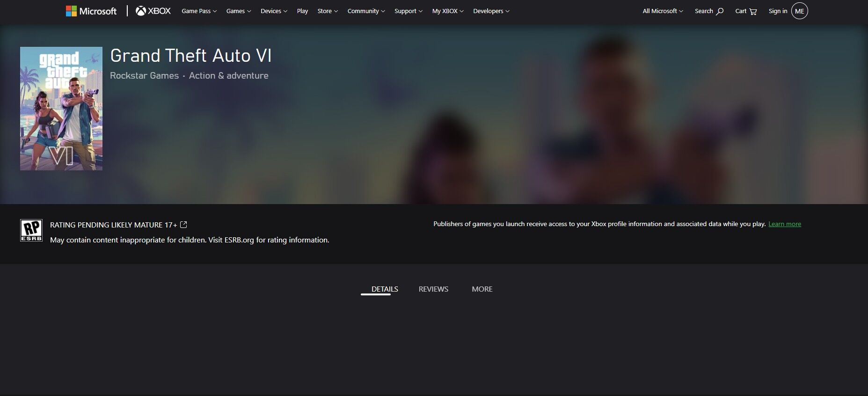Click the Grand Theft Auto VI title

click(x=190, y=56)
